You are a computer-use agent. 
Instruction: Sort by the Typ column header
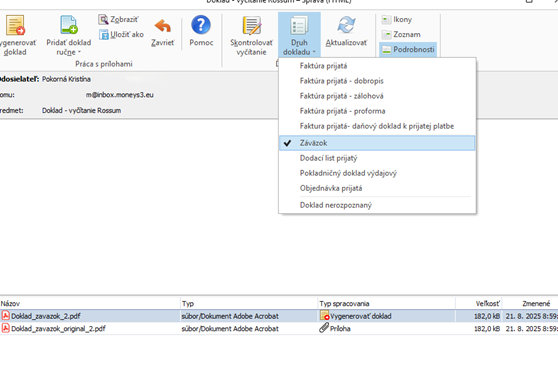[249, 303]
